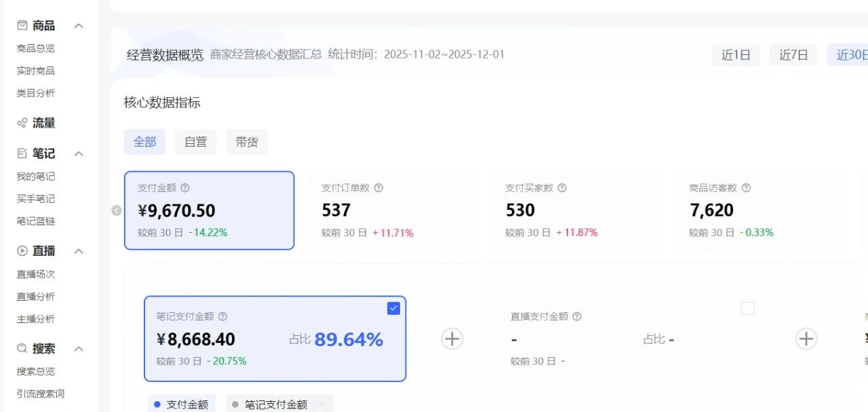Click the question mark icon beside 商品访客数
Screen dimensions: 868x412
point(746,188)
